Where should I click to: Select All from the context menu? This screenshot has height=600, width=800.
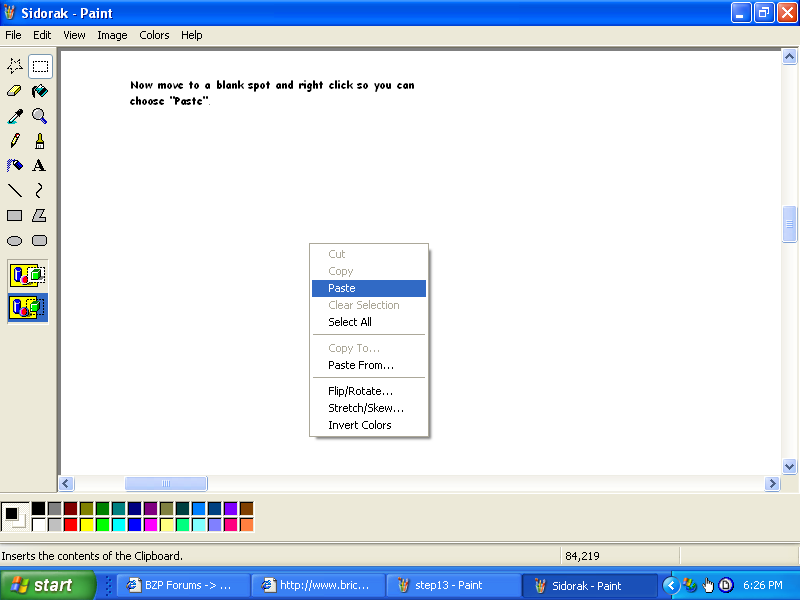[x=349, y=322]
